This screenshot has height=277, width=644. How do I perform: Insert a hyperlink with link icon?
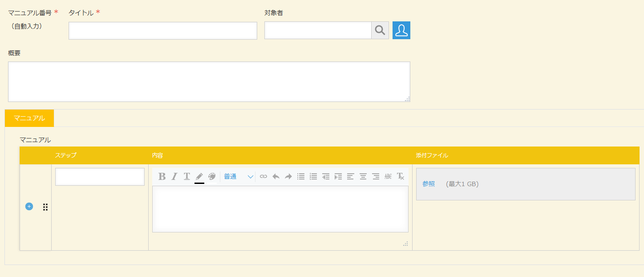tap(263, 176)
